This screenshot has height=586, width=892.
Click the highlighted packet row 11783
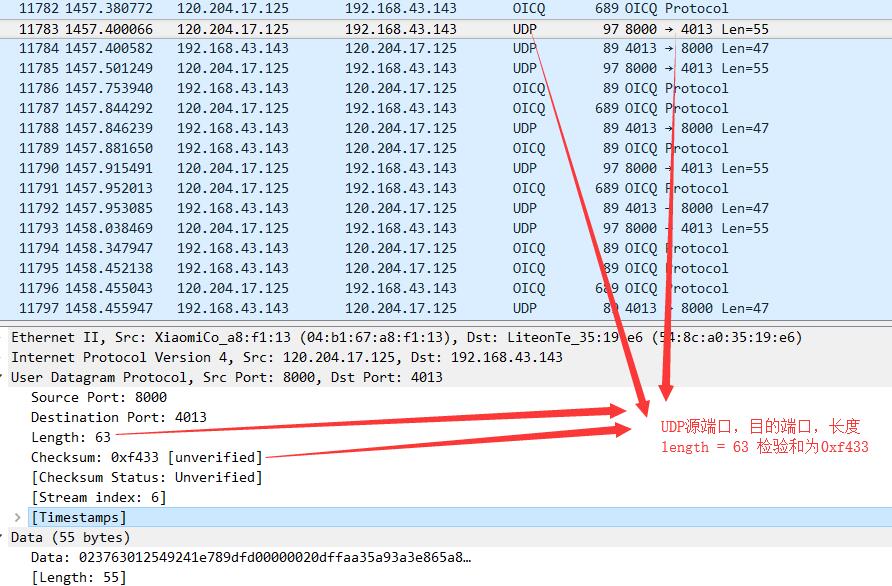coord(300,28)
